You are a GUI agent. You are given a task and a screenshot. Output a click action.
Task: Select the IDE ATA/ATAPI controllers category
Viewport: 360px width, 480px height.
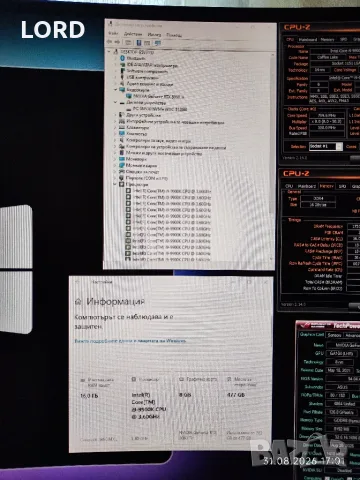click(148, 65)
